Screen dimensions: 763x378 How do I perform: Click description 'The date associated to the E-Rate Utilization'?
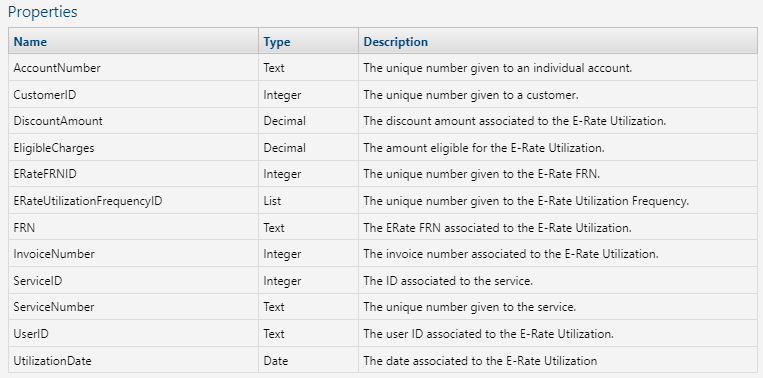tap(480, 361)
